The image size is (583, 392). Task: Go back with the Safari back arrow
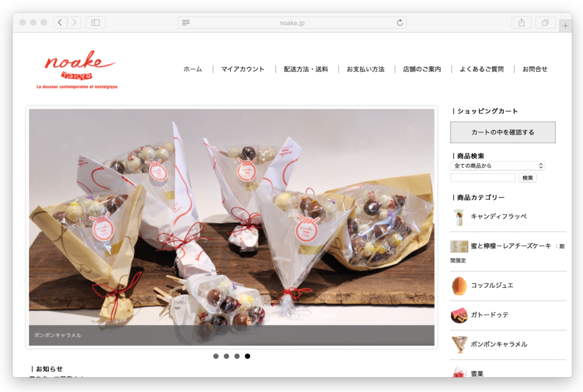(60, 23)
